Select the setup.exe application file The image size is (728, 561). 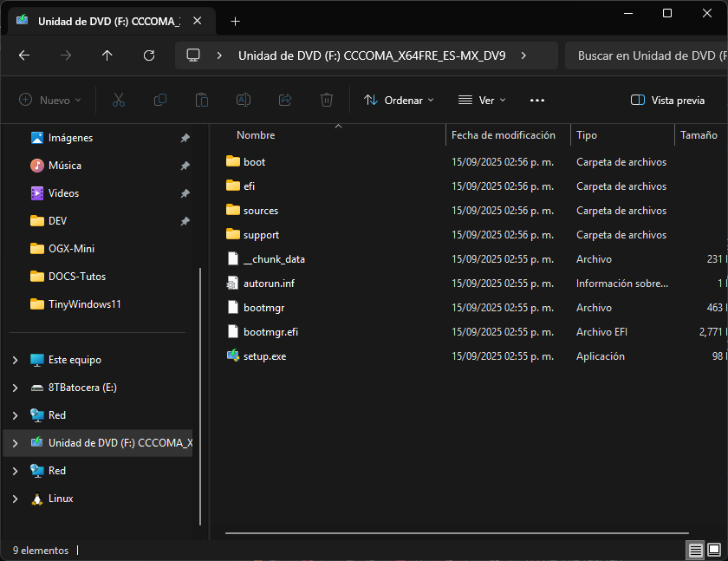tap(264, 356)
